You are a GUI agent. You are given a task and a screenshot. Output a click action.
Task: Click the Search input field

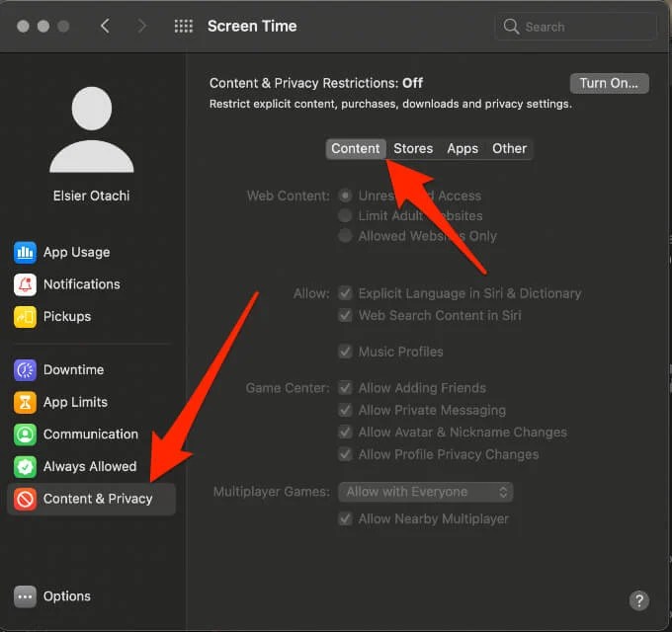(575, 27)
